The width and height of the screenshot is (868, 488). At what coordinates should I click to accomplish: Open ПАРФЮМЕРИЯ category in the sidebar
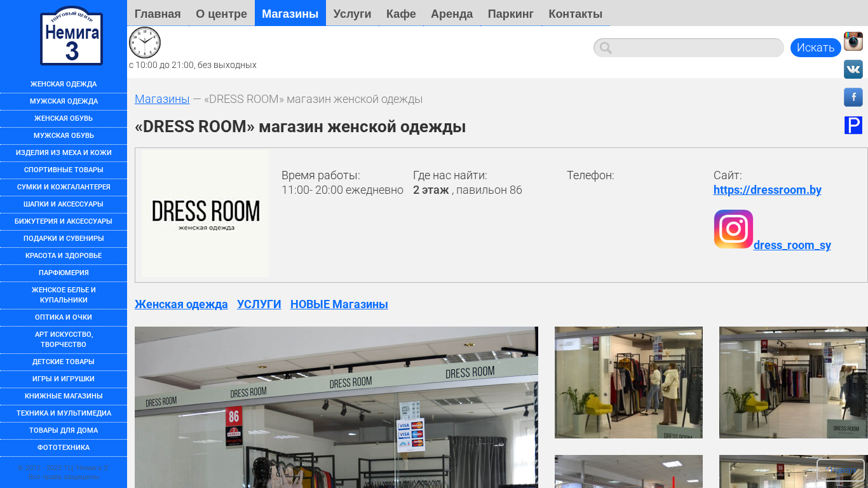pos(64,273)
